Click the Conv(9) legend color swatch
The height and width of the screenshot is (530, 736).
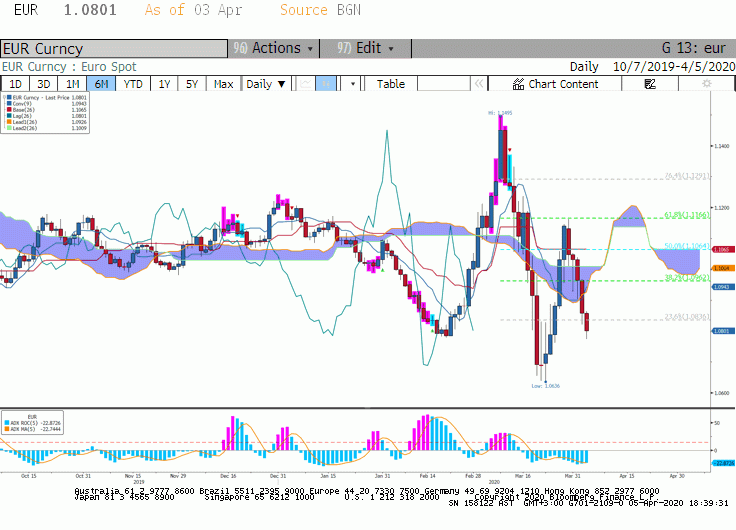pos(9,104)
